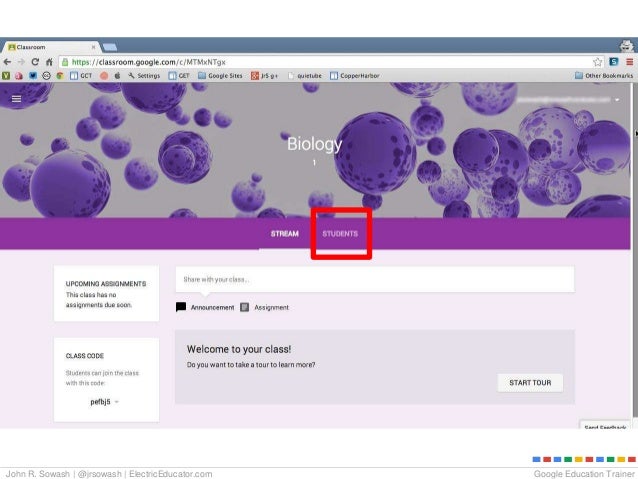638x479 pixels.
Task: Open the Creative Commons bookmark icon
Action: [46, 76]
